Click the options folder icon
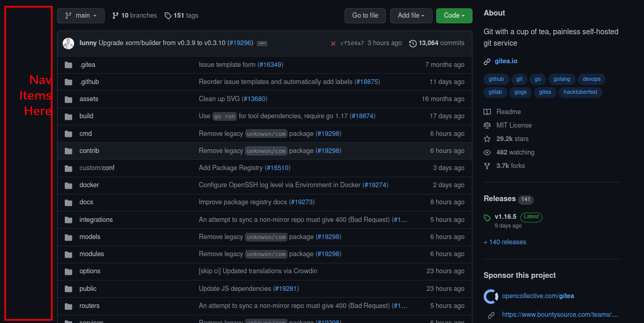644x323 pixels. click(x=68, y=271)
